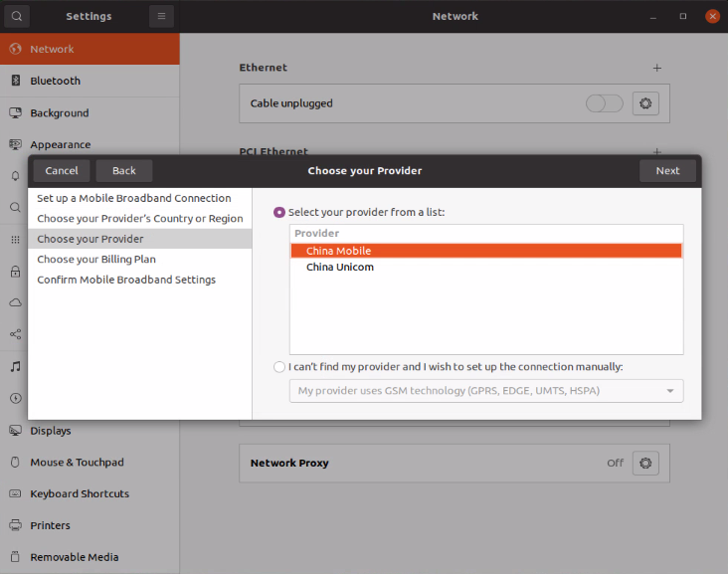Select Network in the settings sidebar
This screenshot has height=574, width=728.
pyautogui.click(x=90, y=49)
